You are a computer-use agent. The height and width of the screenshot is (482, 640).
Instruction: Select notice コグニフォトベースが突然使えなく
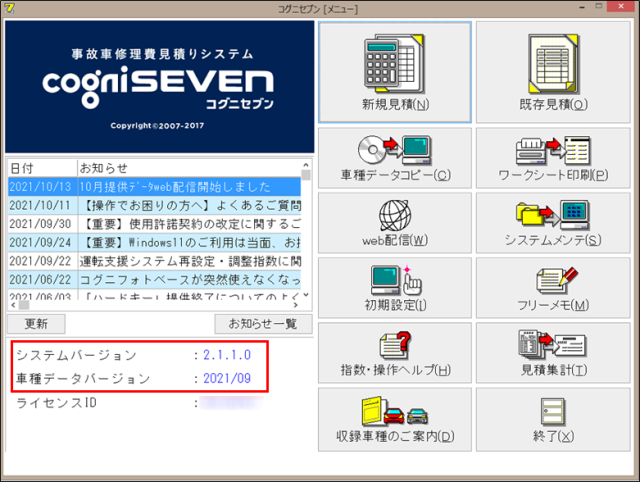point(154,280)
